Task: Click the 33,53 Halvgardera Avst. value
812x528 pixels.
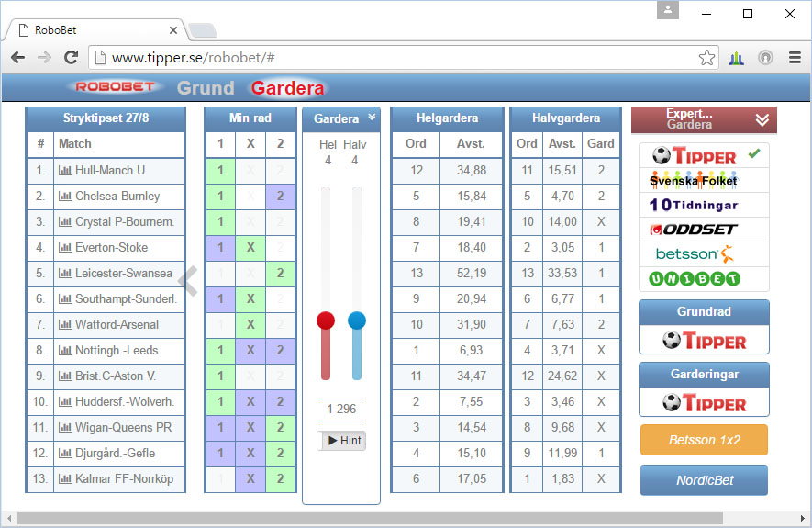Action: tap(562, 273)
